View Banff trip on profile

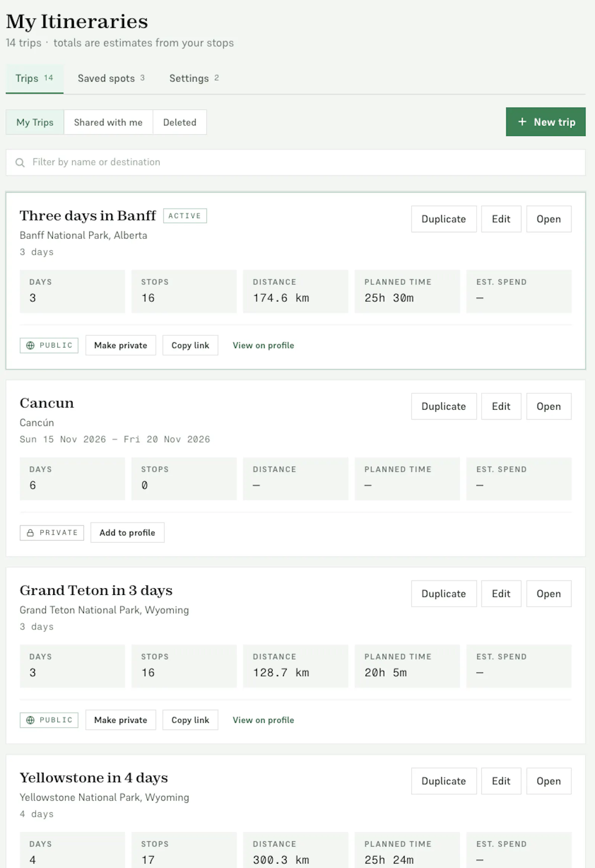(264, 345)
